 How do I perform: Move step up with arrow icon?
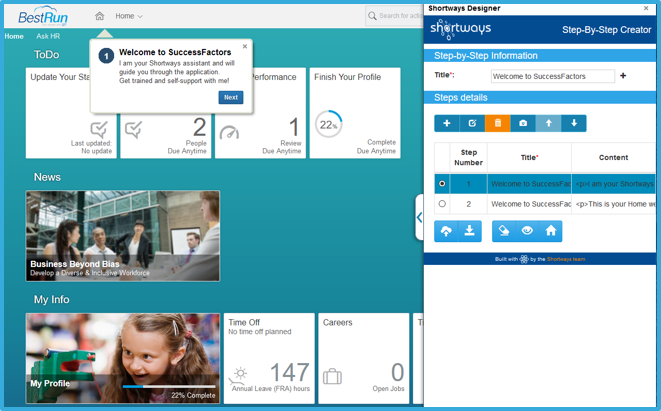pos(548,123)
